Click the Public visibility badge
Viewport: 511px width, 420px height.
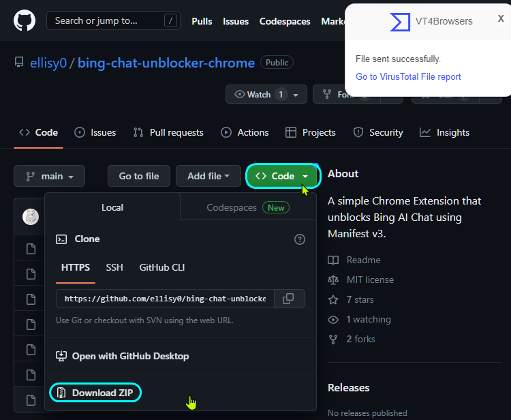pyautogui.click(x=277, y=63)
